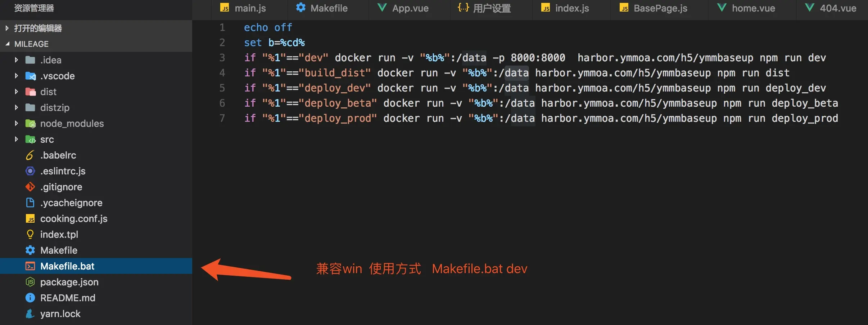Click line number 5 in the gutter
Image resolution: width=868 pixels, height=325 pixels.
(222, 88)
